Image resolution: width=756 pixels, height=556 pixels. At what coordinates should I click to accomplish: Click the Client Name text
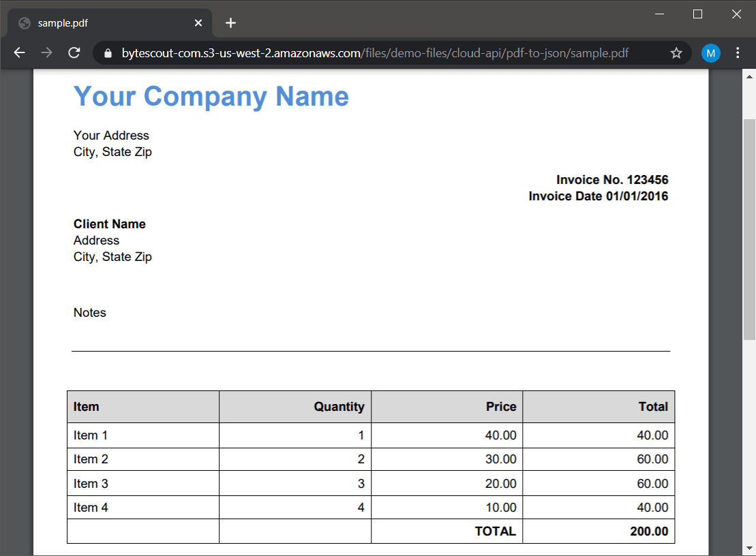(x=109, y=223)
